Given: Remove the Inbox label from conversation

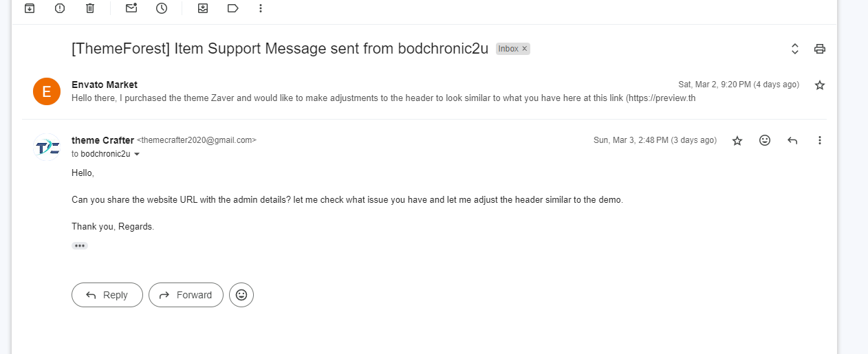Looking at the screenshot, I should tap(524, 49).
